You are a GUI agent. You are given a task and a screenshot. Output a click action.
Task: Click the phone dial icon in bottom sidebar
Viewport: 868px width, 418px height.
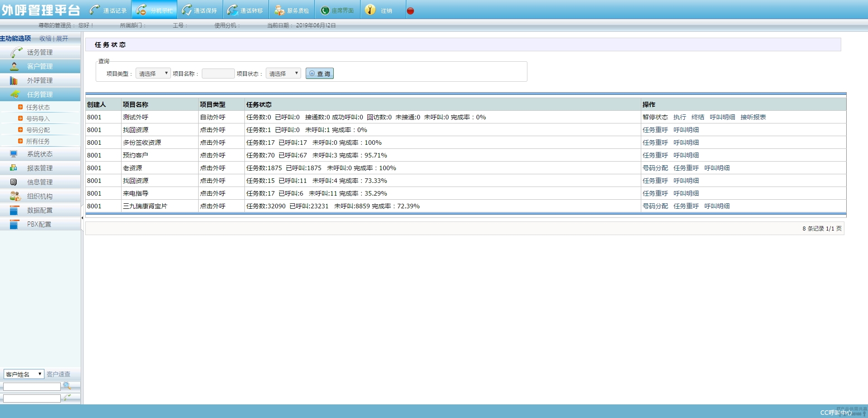67,398
